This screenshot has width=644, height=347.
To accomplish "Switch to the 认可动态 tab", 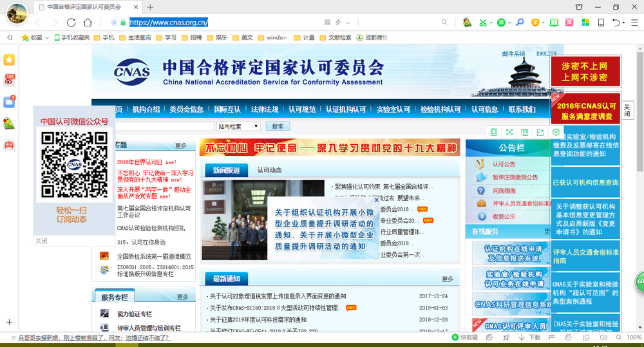I will click(269, 170).
